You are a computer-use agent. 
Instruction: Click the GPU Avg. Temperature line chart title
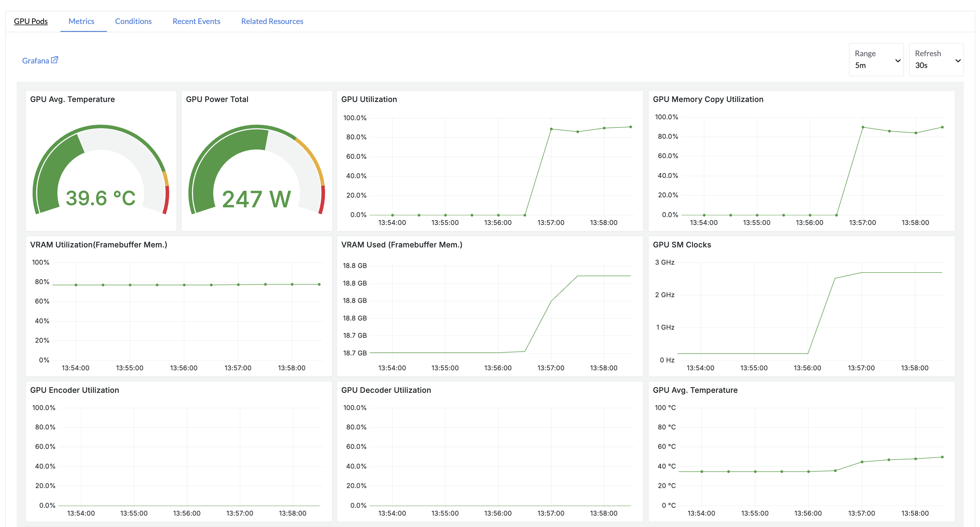pos(695,390)
